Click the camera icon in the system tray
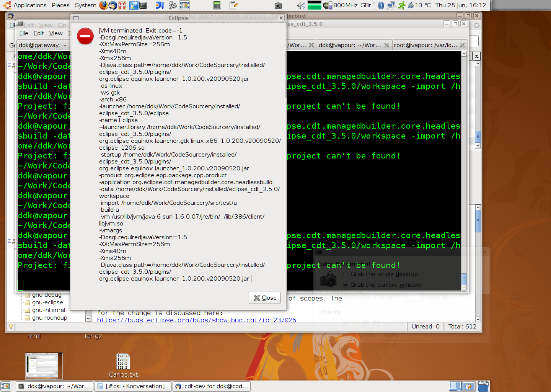 (278, 5)
